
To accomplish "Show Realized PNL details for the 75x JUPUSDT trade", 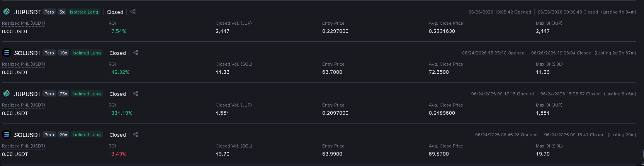I will (x=24, y=105).
